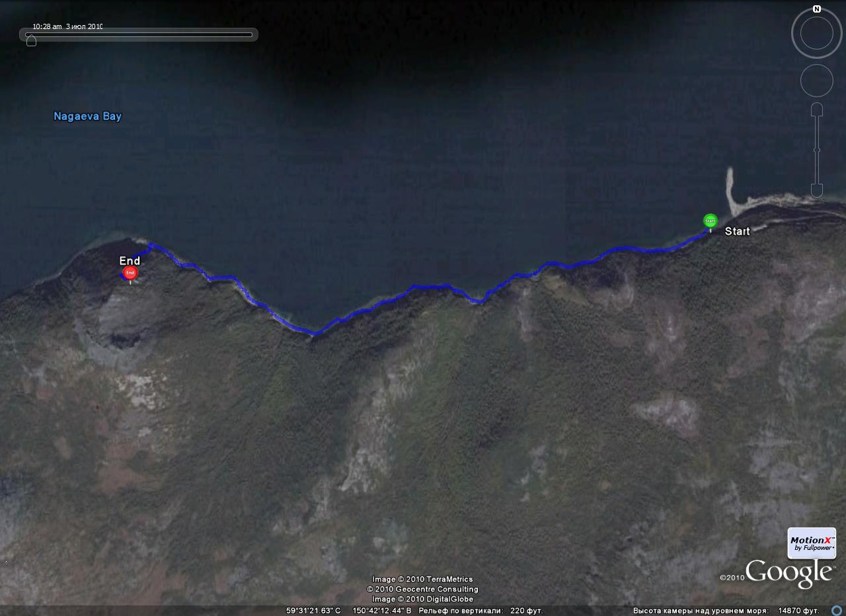This screenshot has width=846, height=616.
Task: Click the Google logo watermark
Action: (788, 573)
